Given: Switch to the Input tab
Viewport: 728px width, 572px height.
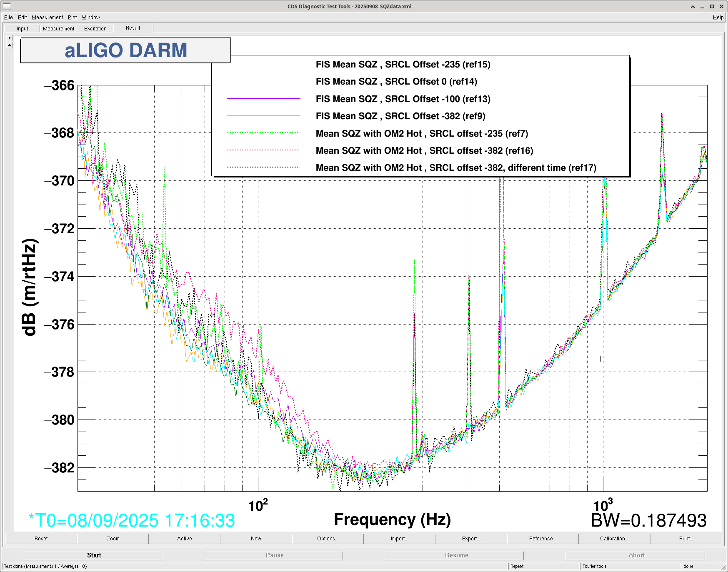Looking at the screenshot, I should coord(23,29).
